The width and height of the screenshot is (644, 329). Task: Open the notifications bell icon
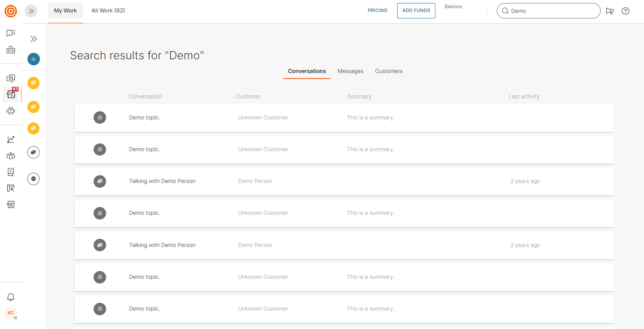11,297
